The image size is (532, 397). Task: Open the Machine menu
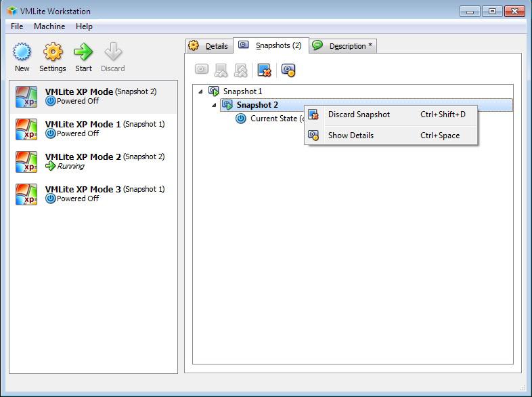49,26
